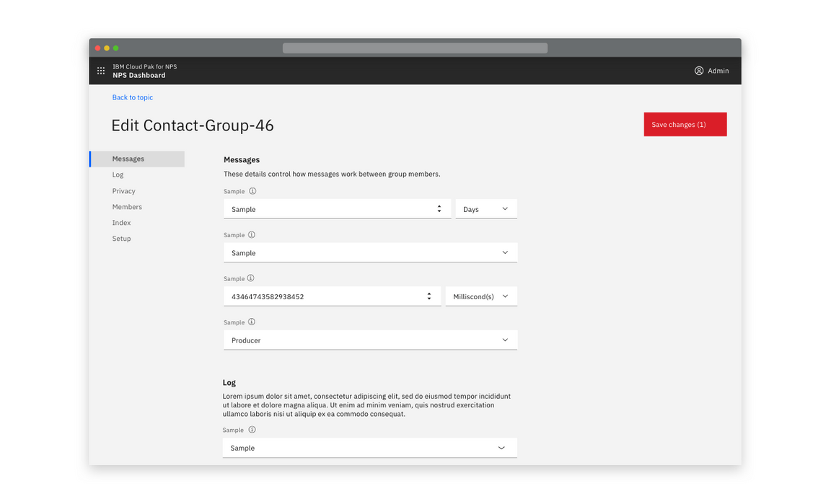
Task: Click the Back to topic link
Action: click(x=132, y=97)
